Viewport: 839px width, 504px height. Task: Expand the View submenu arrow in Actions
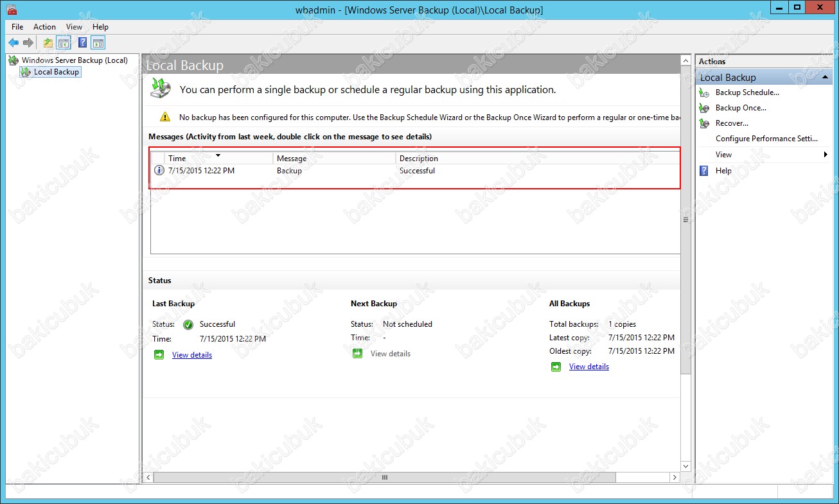826,155
